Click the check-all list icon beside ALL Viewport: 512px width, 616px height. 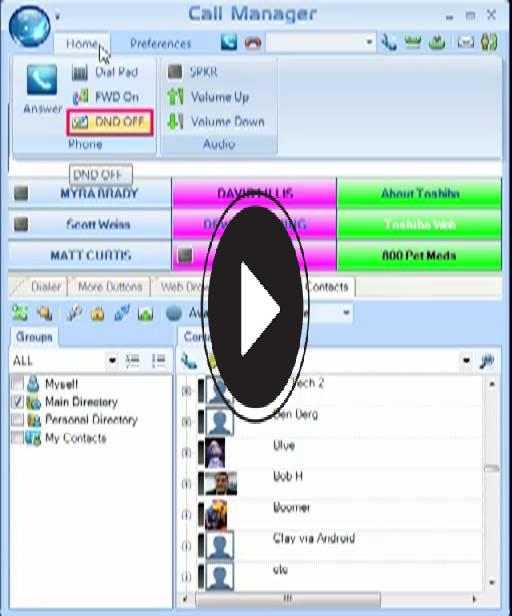point(132,360)
